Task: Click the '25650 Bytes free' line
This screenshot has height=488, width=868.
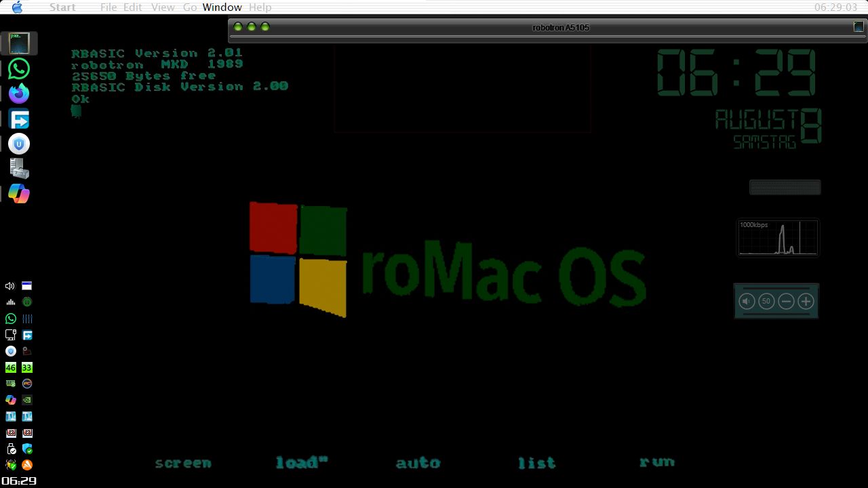Action: point(144,76)
